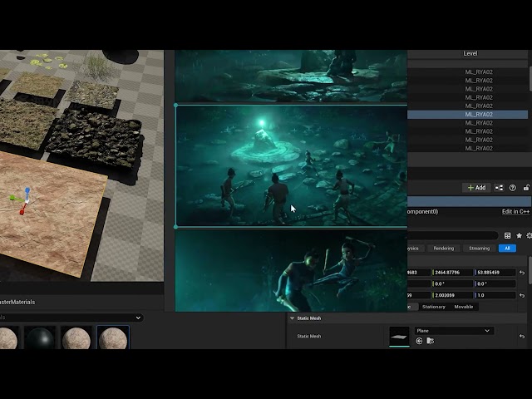Click the Scale Z field 1.0
Image resolution: width=532 pixels, height=399 pixels.
click(x=495, y=296)
